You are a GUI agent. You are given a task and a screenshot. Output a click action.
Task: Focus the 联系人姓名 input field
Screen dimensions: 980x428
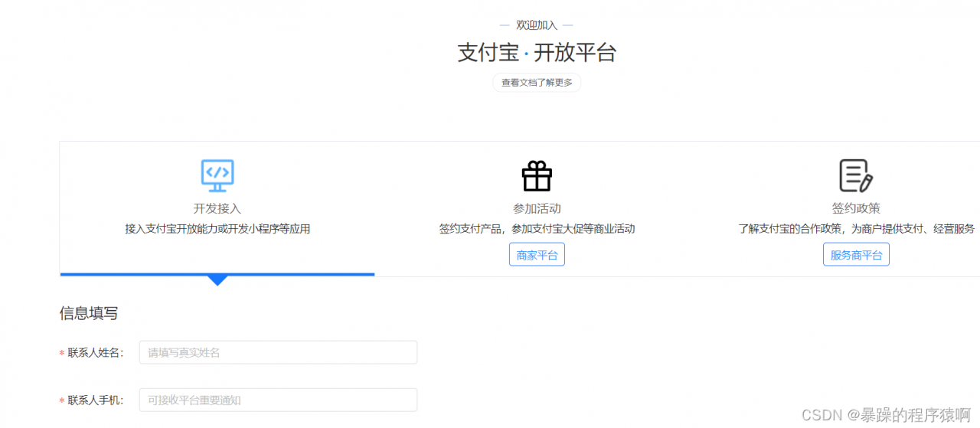click(278, 352)
